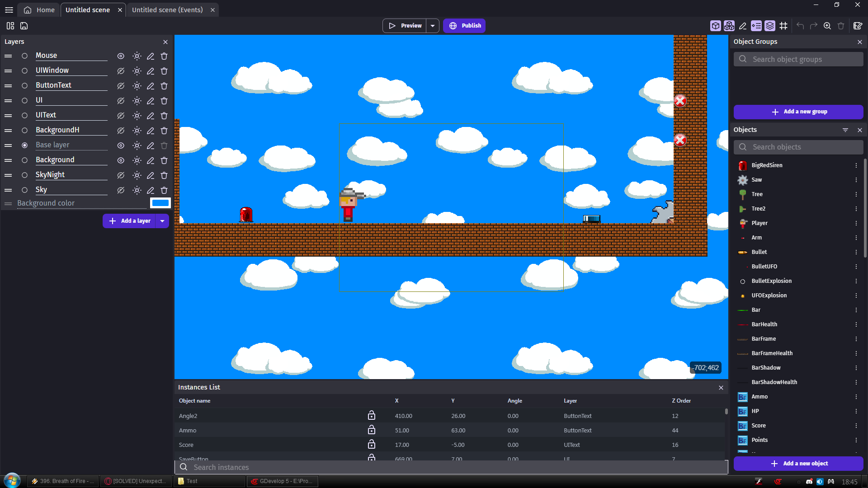
Task: Sort instances by Z Order column
Action: 681,401
